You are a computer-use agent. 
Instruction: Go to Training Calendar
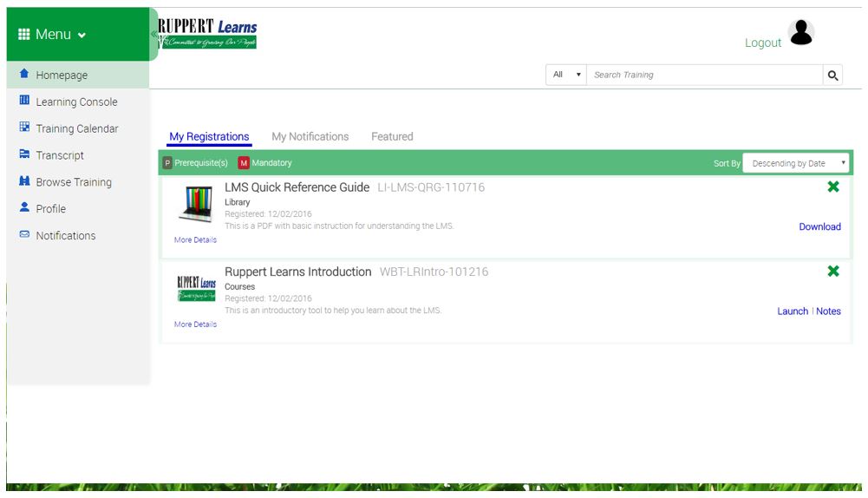(x=78, y=128)
